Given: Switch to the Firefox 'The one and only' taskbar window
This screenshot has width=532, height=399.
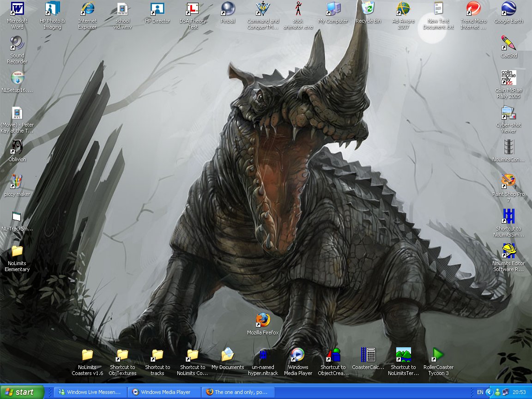Looking at the screenshot, I should coord(238,392).
